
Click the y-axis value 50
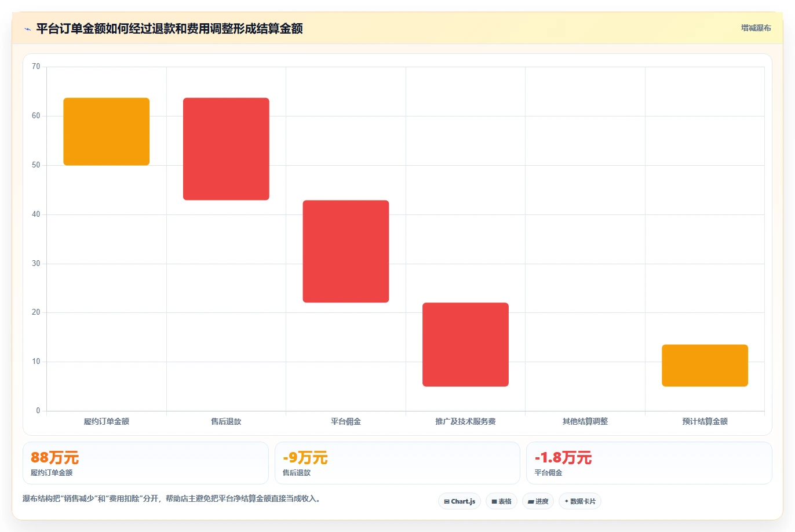point(36,165)
